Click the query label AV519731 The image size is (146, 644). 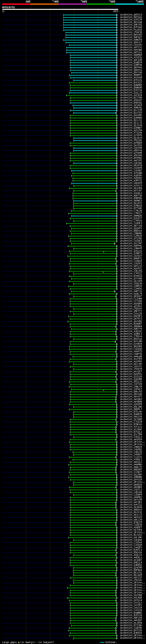tap(8, 8)
